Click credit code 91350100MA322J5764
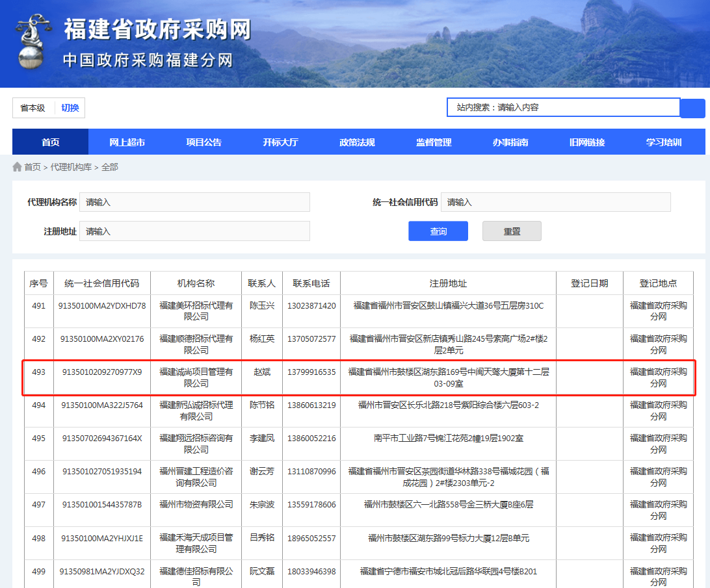This screenshot has width=710, height=588. click(x=102, y=405)
